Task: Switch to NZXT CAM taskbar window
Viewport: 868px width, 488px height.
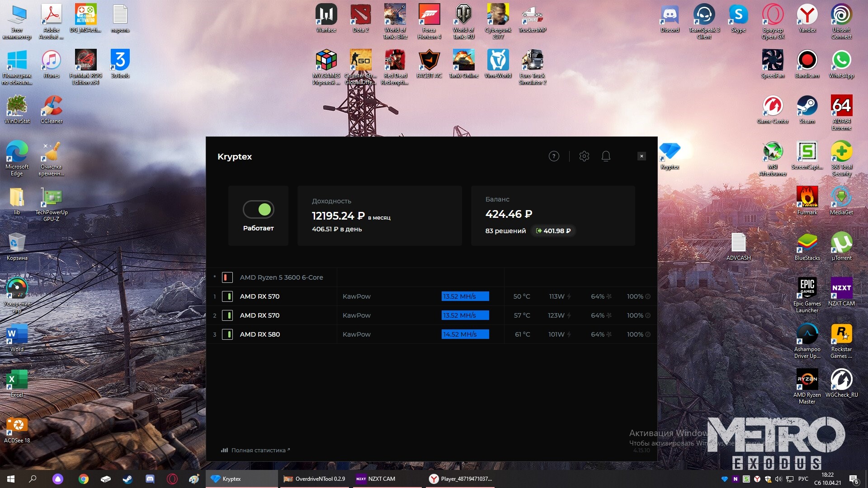Action: tap(376, 479)
